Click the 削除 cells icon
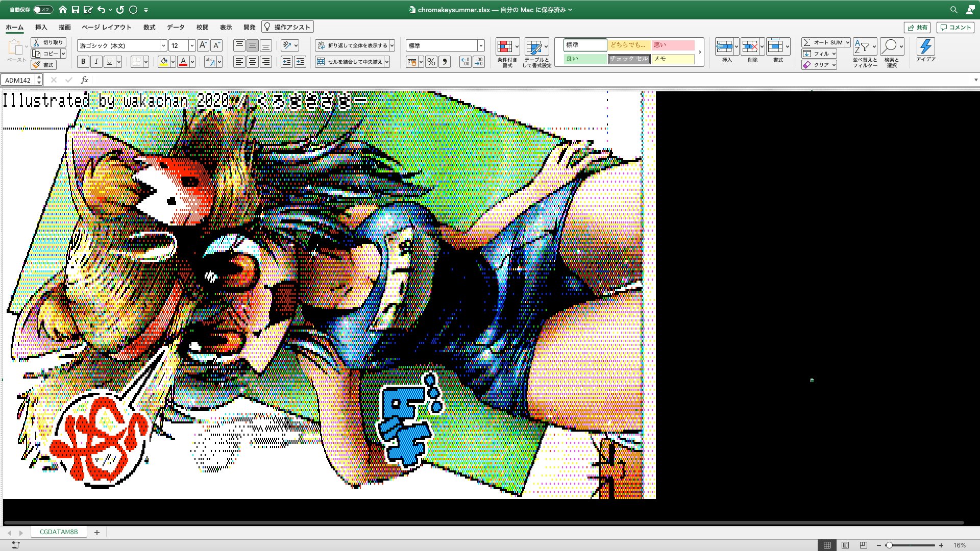Viewport: 980px width, 551px height. [750, 47]
